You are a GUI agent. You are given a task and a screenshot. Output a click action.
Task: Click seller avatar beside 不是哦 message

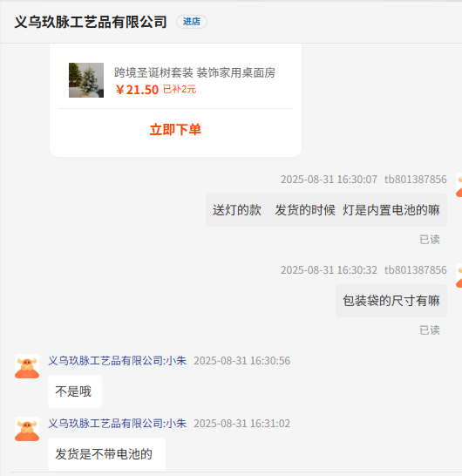pos(27,366)
